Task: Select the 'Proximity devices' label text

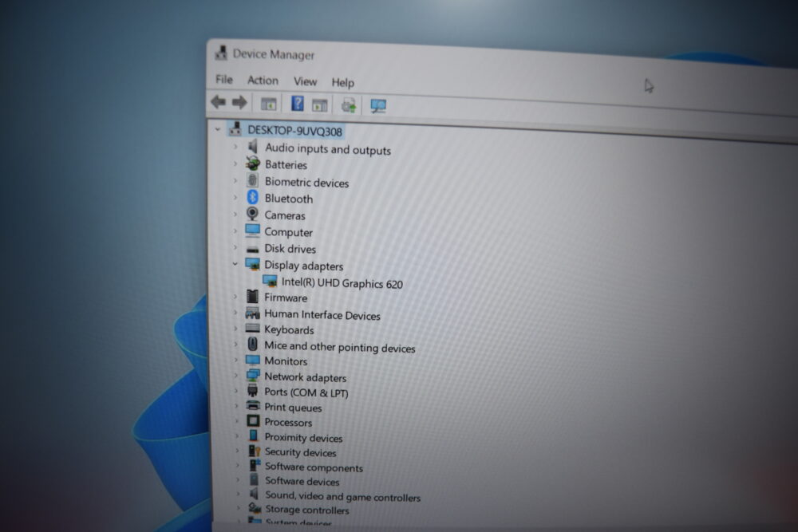Action: point(303,438)
